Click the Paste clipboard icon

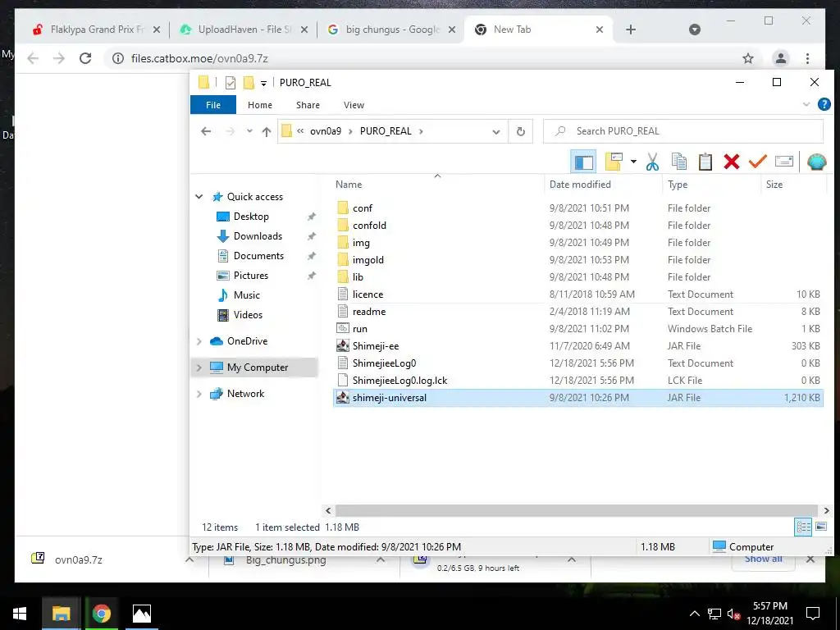pyautogui.click(x=705, y=162)
